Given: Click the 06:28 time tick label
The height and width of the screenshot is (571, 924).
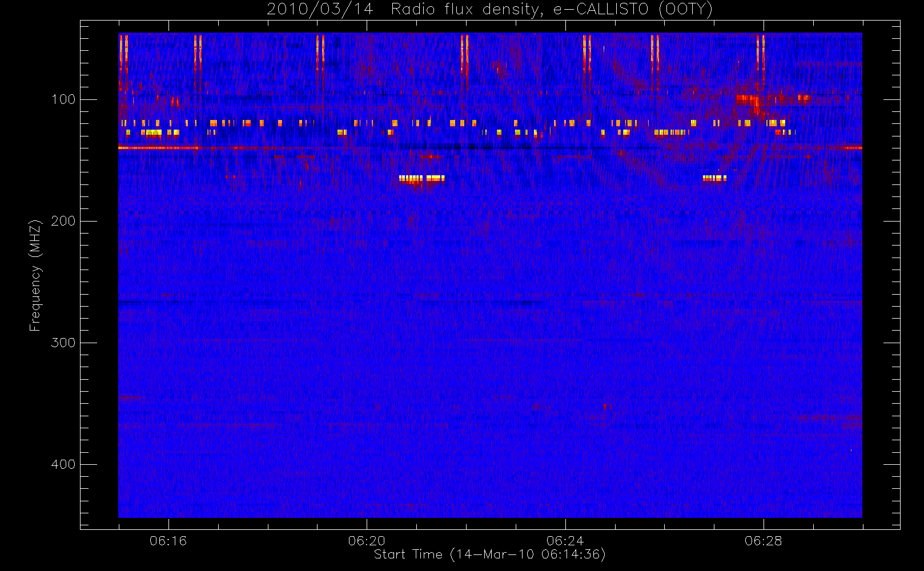Looking at the screenshot, I should [764, 541].
